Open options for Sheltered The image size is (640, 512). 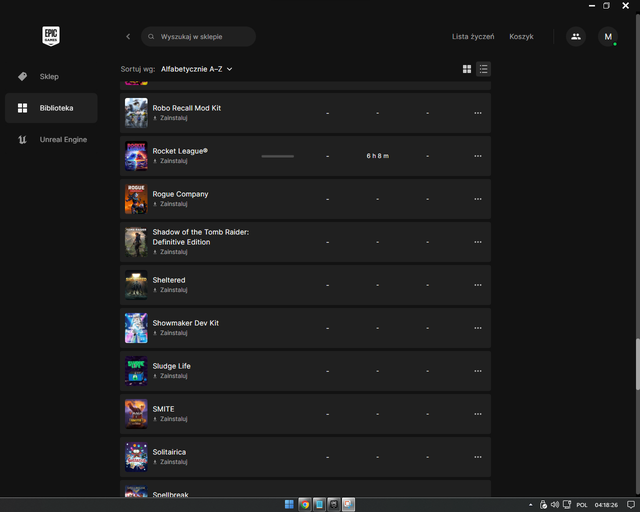(x=478, y=285)
